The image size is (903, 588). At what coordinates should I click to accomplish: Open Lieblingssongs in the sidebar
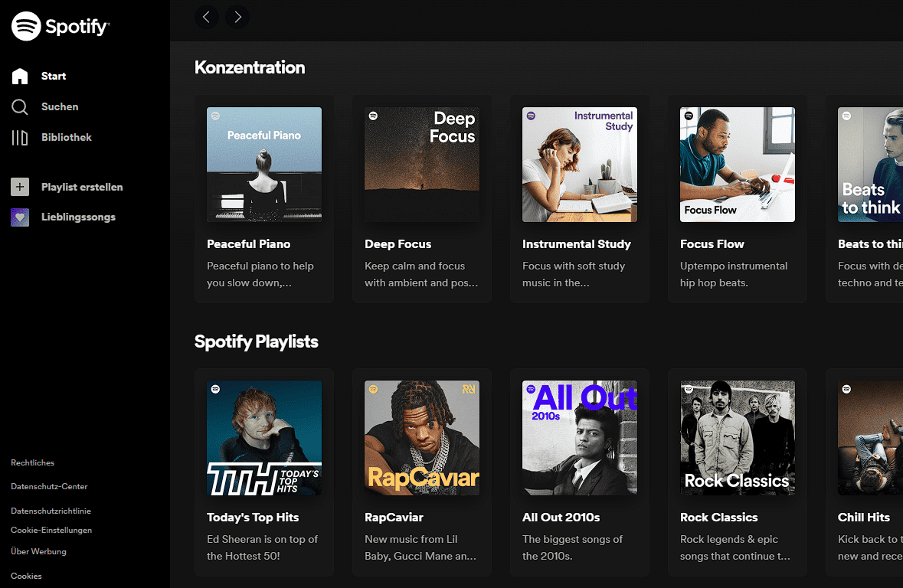click(x=78, y=217)
